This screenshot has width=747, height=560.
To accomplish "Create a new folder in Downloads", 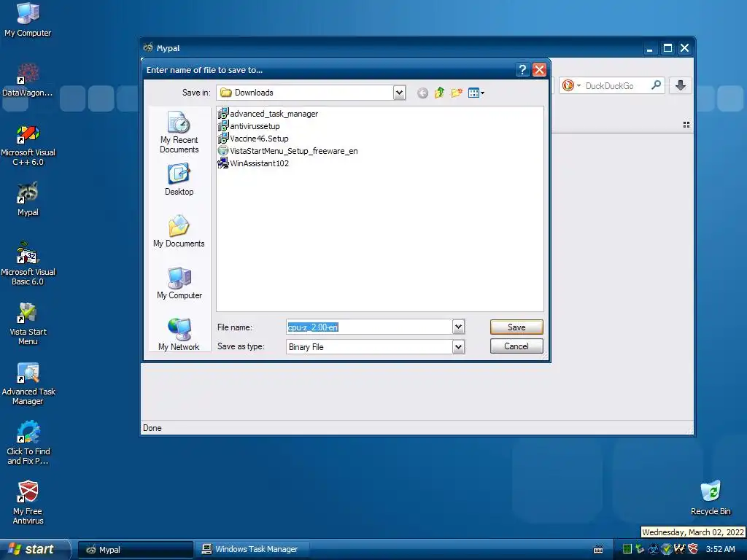I will (457, 93).
